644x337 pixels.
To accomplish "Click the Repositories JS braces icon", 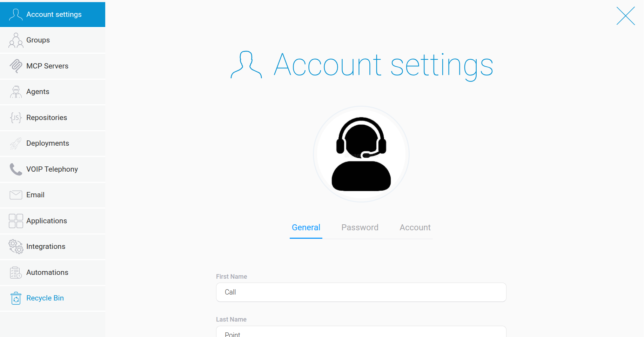I will click(16, 118).
